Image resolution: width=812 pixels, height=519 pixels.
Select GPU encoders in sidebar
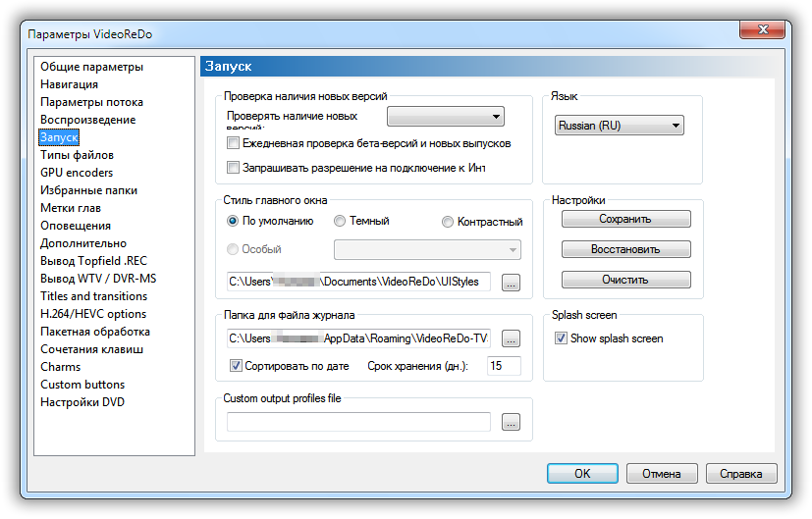coord(77,173)
